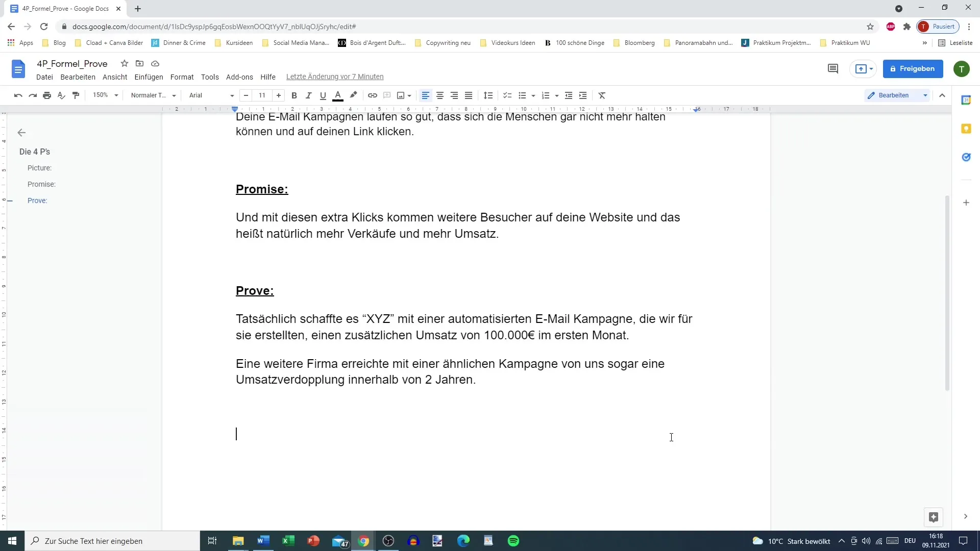Print the document using printer icon

pyautogui.click(x=47, y=95)
